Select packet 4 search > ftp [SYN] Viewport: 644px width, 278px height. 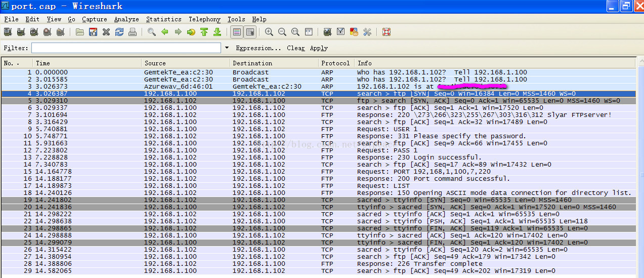click(x=318, y=94)
